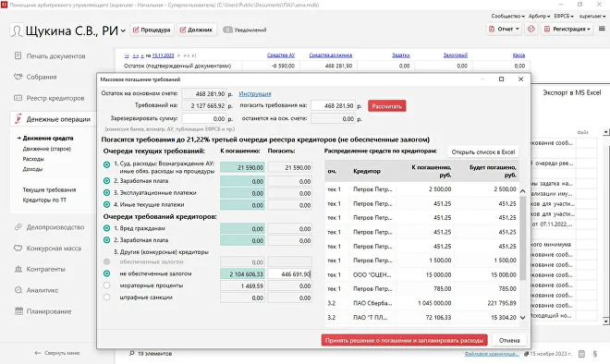Click the red icon between Отчет and Регистрация
Image resolution: width=610 pixels, height=364 pixels.
[x=531, y=29]
